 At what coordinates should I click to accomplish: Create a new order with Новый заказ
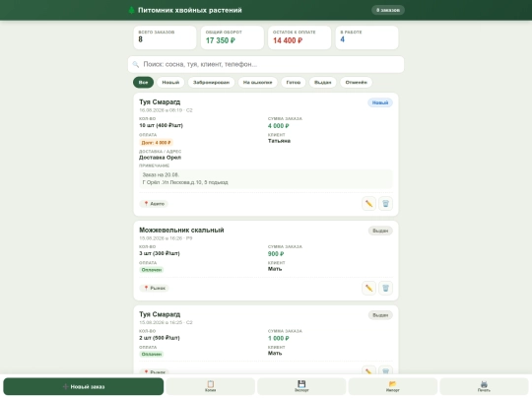point(84,386)
